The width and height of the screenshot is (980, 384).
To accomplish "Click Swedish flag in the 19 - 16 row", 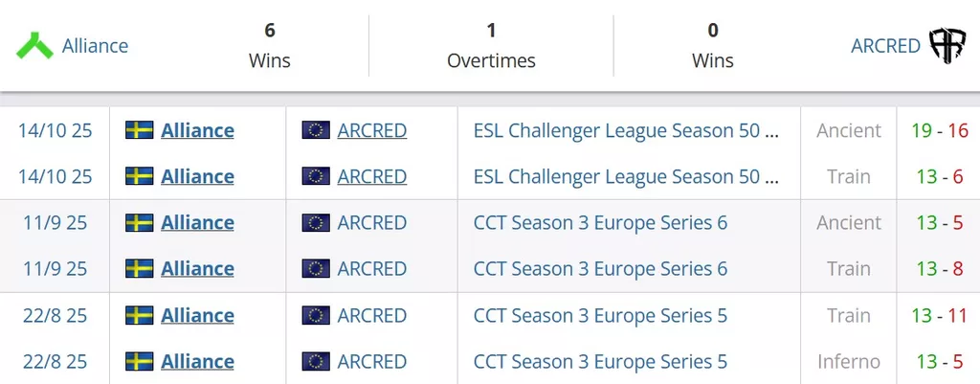I will (140, 130).
